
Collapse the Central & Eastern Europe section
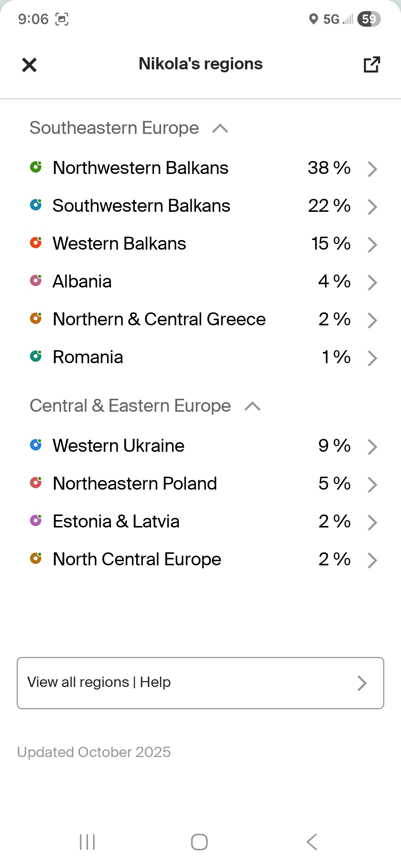pyautogui.click(x=252, y=407)
